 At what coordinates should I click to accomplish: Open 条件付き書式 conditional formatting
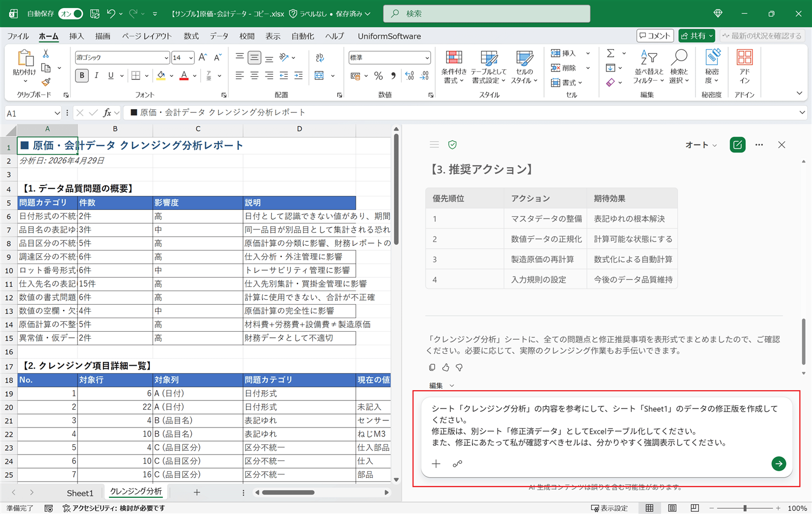[x=454, y=67]
